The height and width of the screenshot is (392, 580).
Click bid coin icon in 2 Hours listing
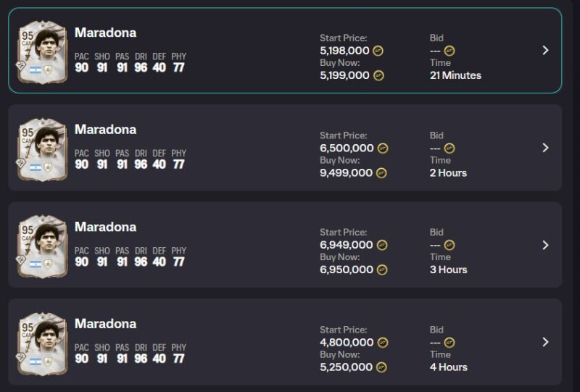point(449,148)
